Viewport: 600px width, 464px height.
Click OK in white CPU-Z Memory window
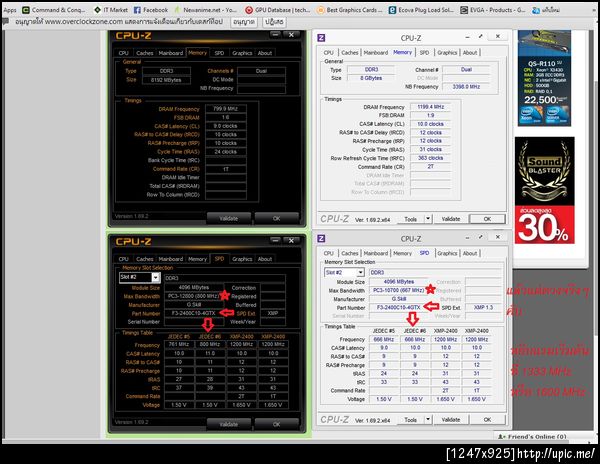[x=487, y=219]
